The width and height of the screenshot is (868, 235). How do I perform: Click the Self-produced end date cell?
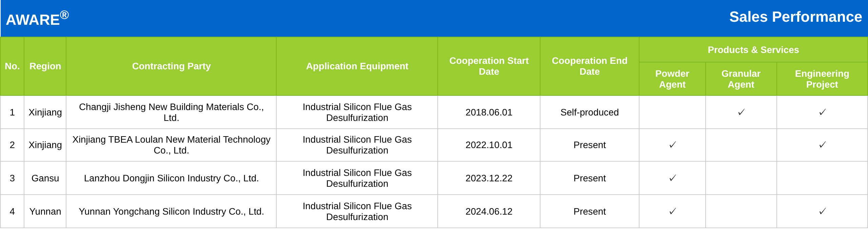(590, 112)
